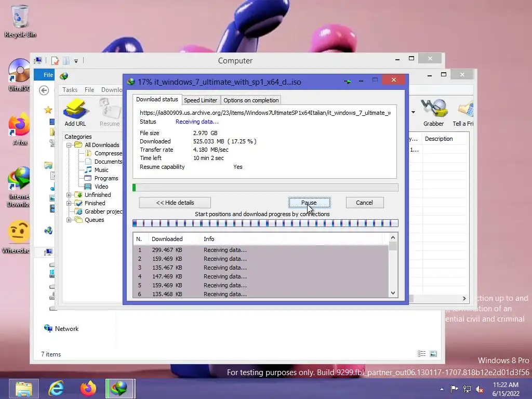Select Network in the Computer window sidebar

click(61, 328)
